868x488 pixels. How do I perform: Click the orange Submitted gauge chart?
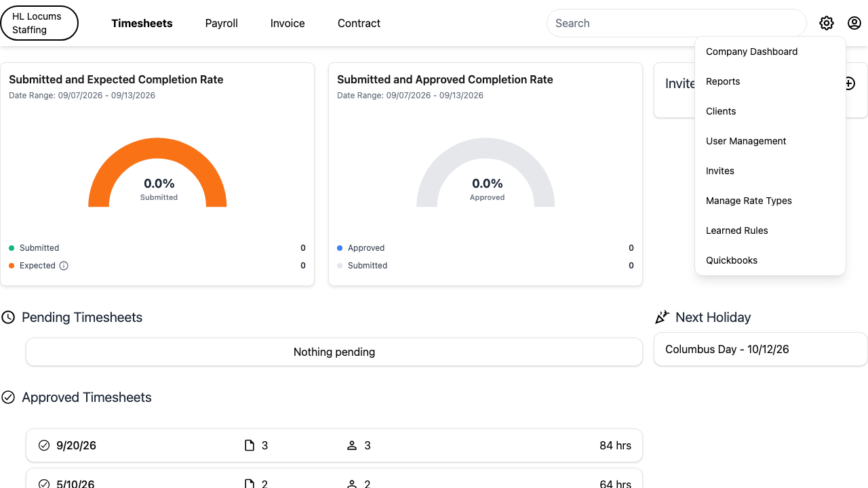pos(157,172)
